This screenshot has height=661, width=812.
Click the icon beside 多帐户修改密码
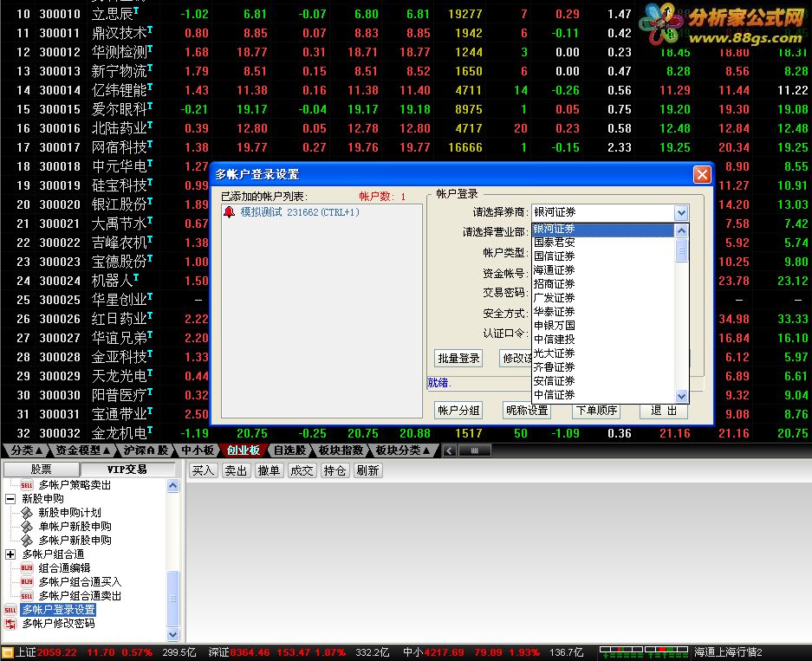click(10, 625)
